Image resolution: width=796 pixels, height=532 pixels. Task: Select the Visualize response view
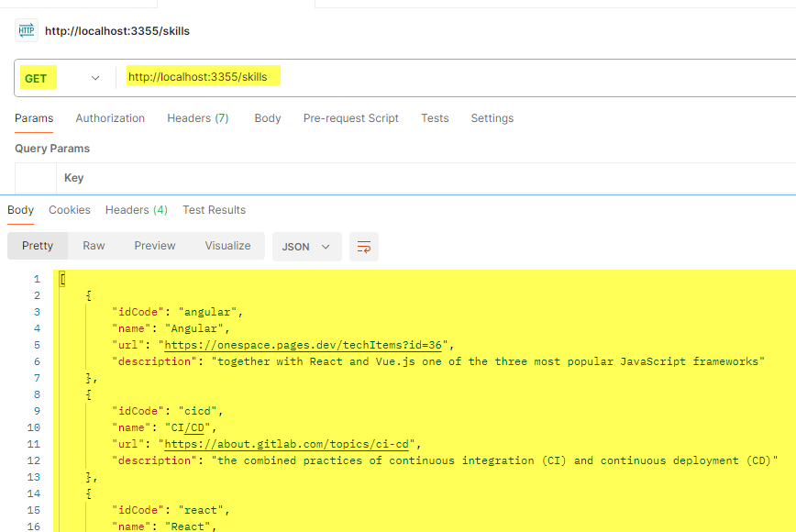point(227,246)
